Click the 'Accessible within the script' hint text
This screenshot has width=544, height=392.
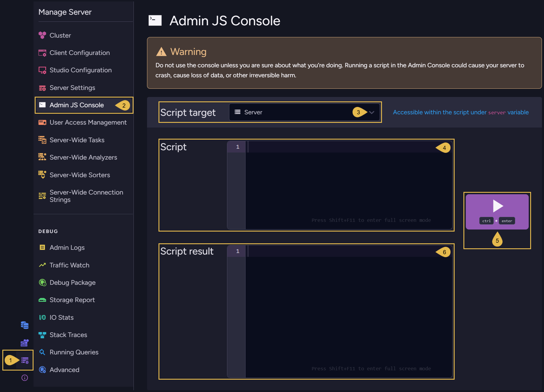click(x=461, y=112)
